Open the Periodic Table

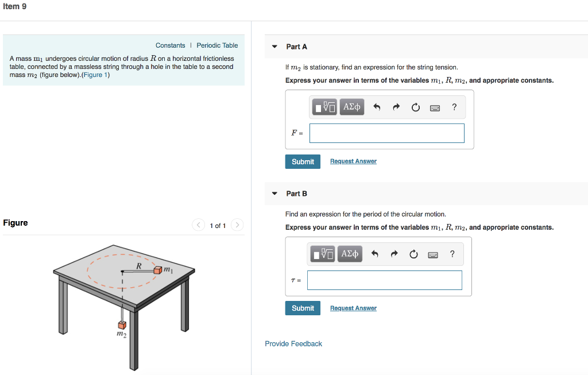tap(217, 45)
